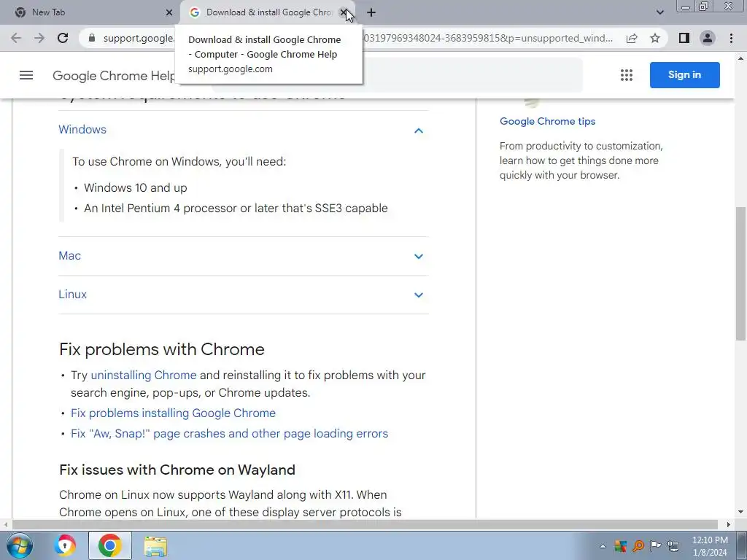747x560 pixels.
Task: Open the uninstalling Chrome link
Action: point(144,376)
